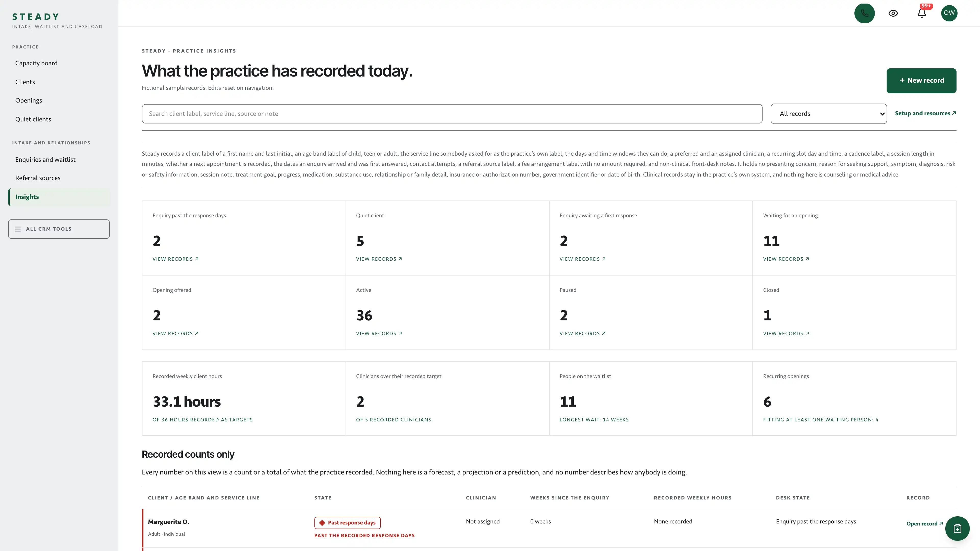Open Quiet clients in sidebar
The width and height of the screenshot is (980, 551).
coord(33,119)
